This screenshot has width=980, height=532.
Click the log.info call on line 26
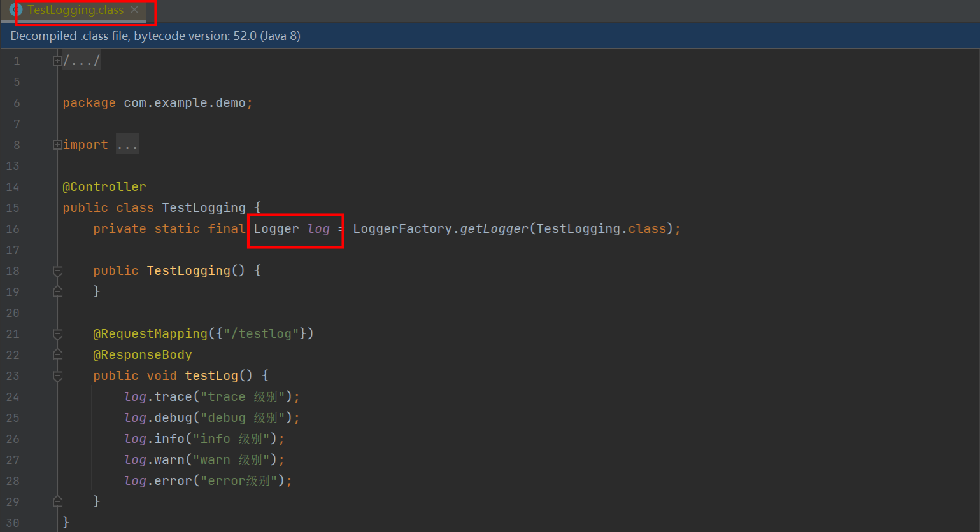(x=204, y=439)
